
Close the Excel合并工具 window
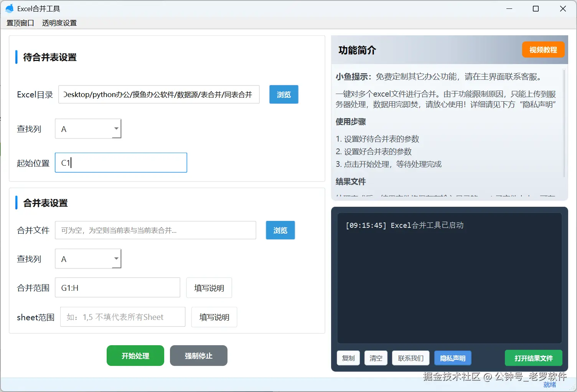563,8
